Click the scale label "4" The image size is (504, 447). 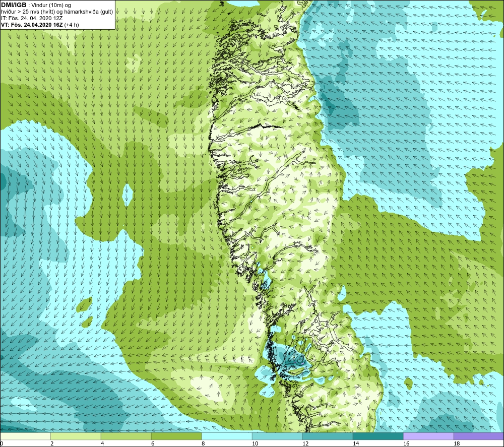click(x=102, y=443)
